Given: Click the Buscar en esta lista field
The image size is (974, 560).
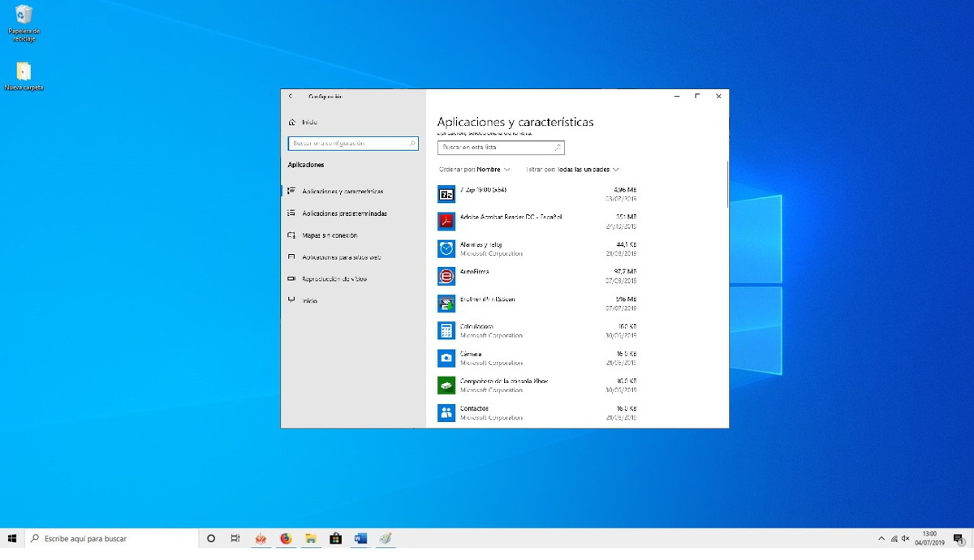Looking at the screenshot, I should tap(495, 148).
